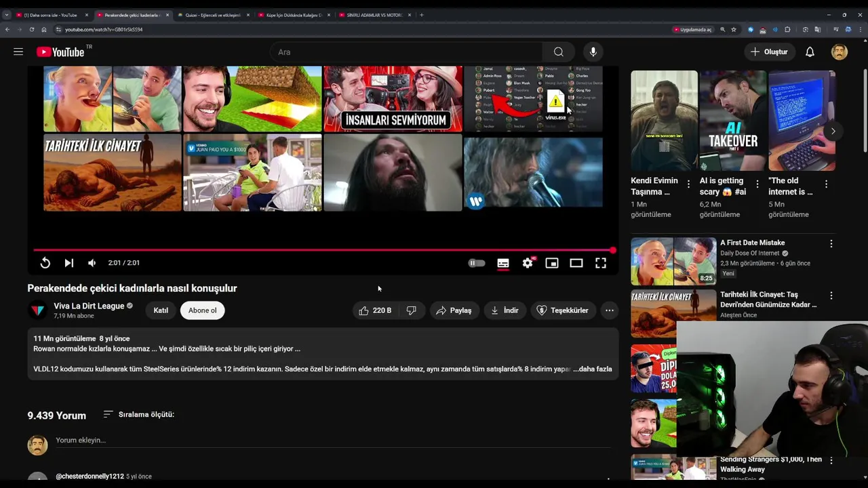Expand description with ...daha fazla
This screenshot has height=488, width=868.
[x=593, y=369]
